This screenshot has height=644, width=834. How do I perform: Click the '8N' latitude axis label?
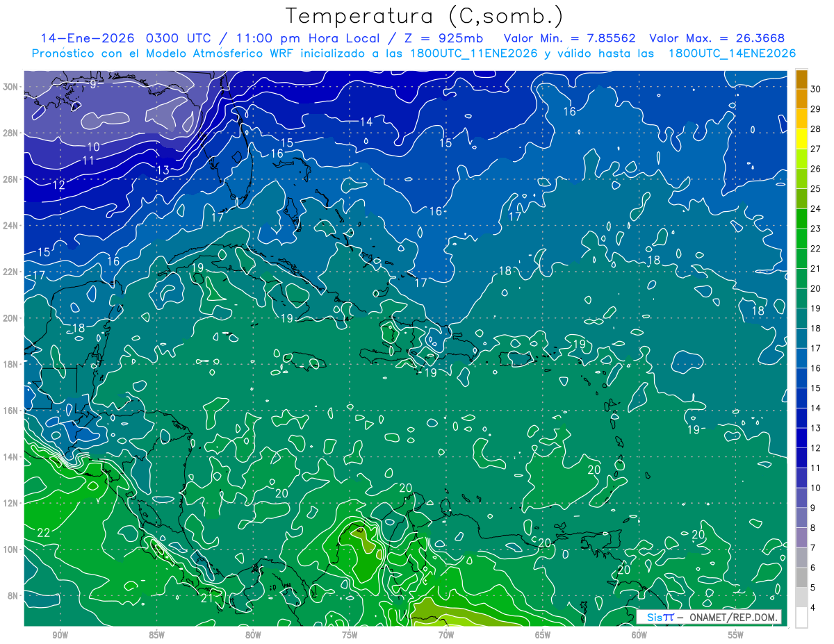(13, 595)
